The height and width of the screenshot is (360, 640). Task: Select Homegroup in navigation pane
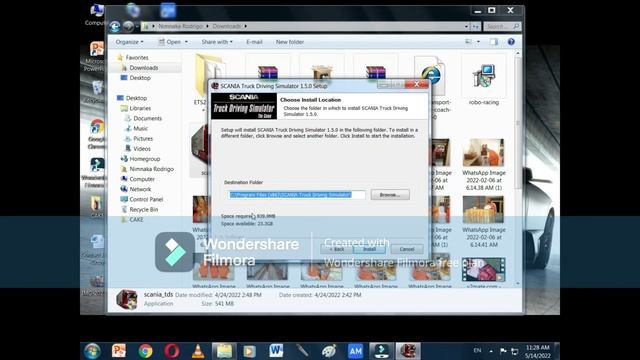tap(144, 159)
